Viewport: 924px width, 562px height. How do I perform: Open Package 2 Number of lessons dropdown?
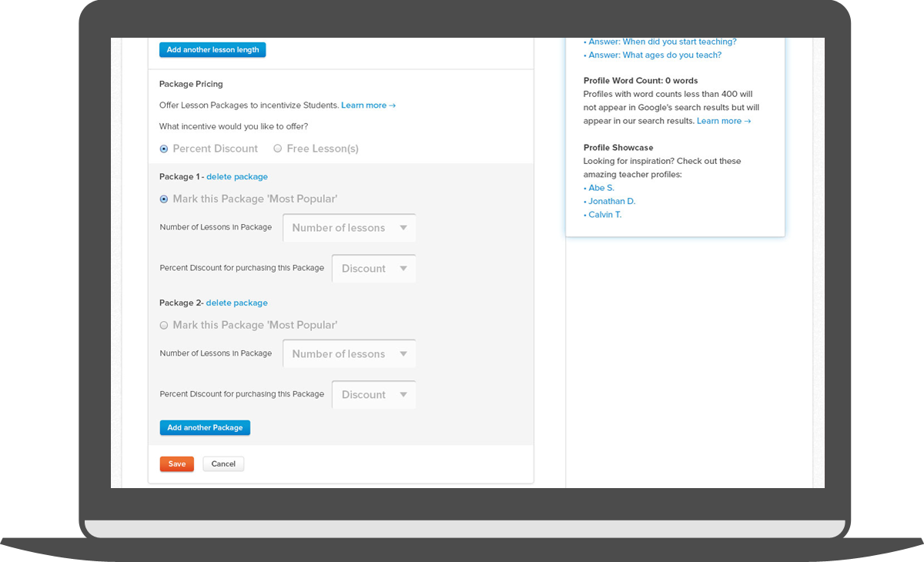(350, 354)
